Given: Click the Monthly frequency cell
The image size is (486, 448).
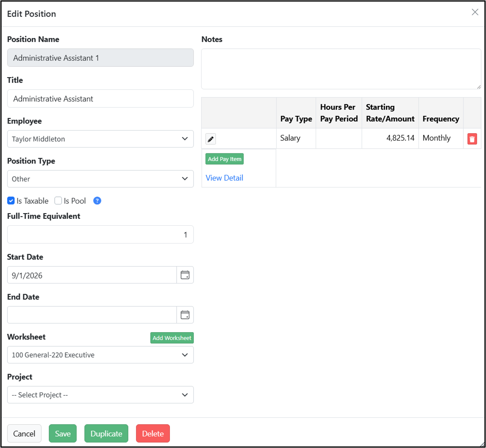Looking at the screenshot, I should [441, 138].
